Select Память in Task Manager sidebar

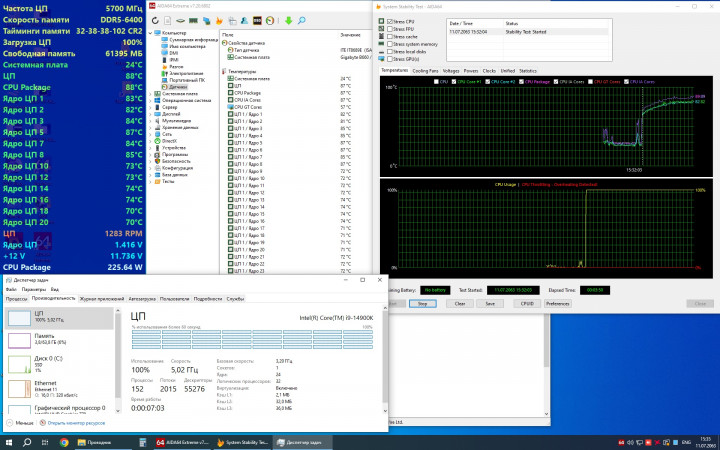(59, 340)
